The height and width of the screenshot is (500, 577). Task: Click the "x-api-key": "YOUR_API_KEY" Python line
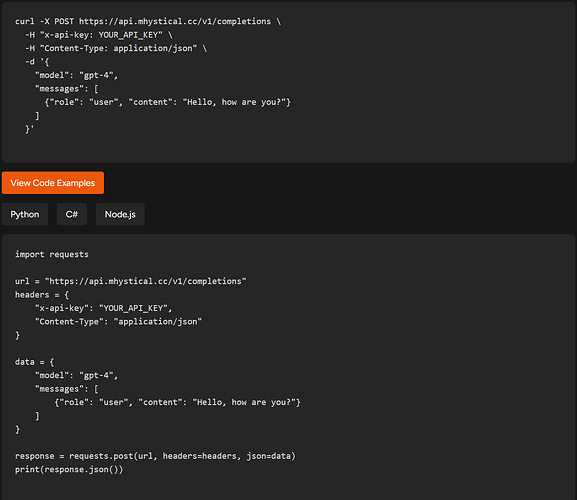(x=103, y=308)
